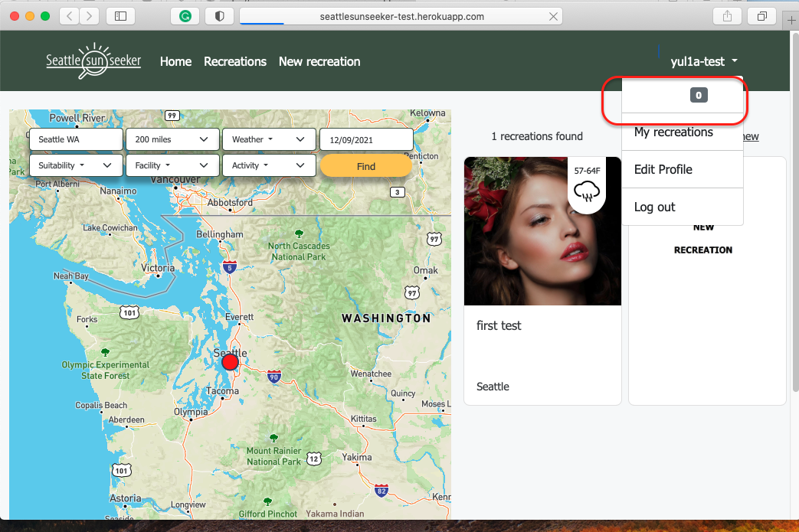
Task: Go forward using Safari forward arrow
Action: [x=89, y=16]
